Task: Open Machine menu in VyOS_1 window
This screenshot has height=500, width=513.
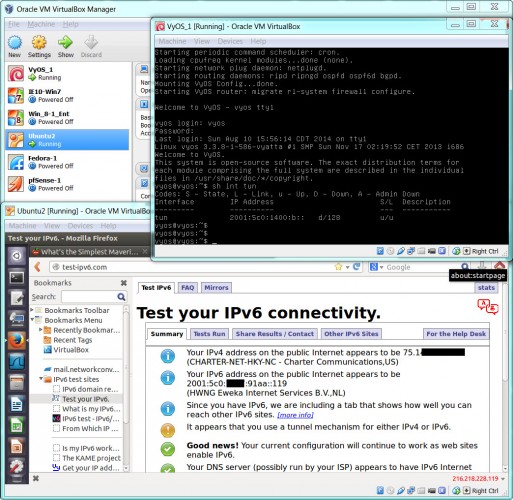Action: click(x=172, y=41)
